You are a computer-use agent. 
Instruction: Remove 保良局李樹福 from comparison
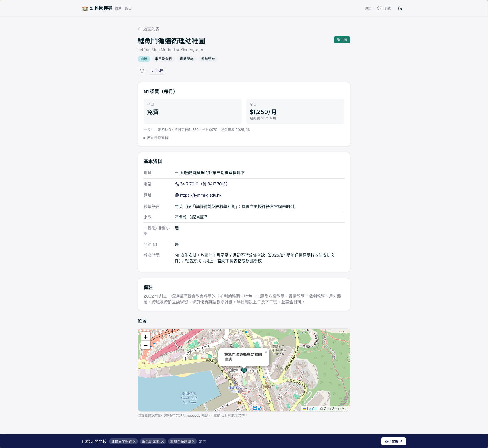[x=134, y=441]
